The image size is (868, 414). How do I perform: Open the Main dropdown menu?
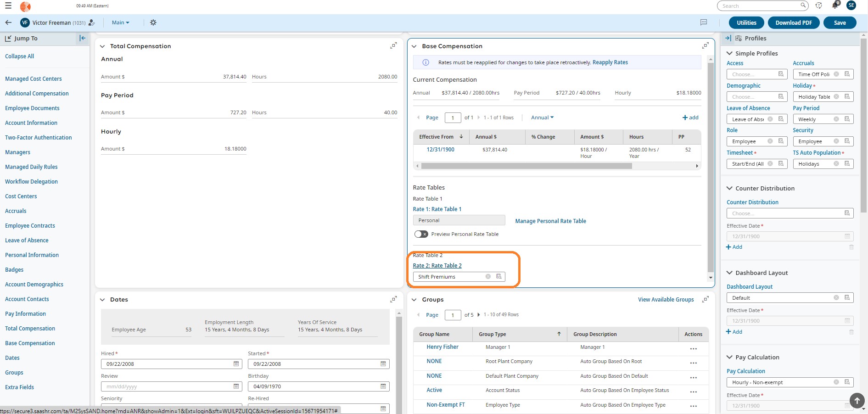point(120,22)
